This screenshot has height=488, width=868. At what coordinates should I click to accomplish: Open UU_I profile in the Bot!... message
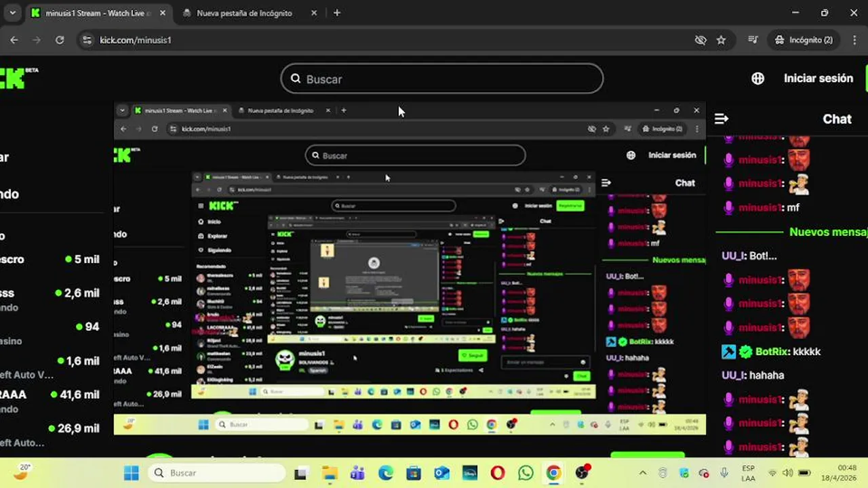pos(734,256)
